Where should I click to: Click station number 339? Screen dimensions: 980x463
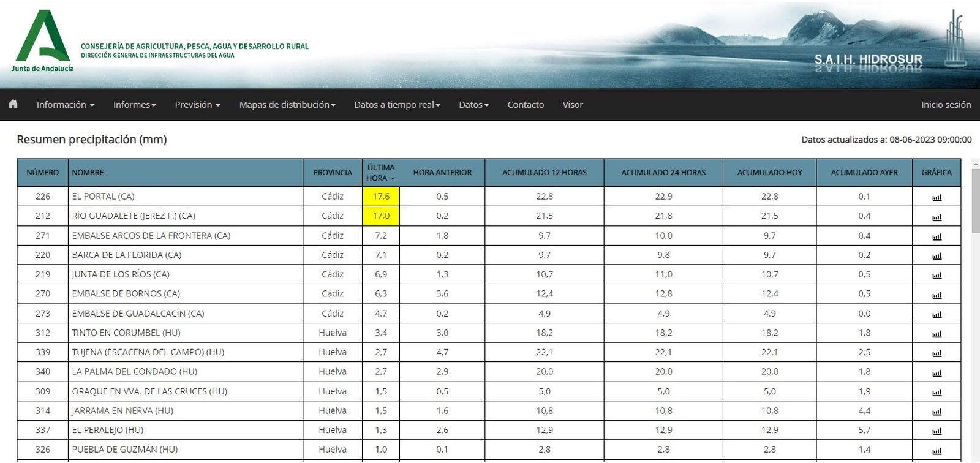43,352
